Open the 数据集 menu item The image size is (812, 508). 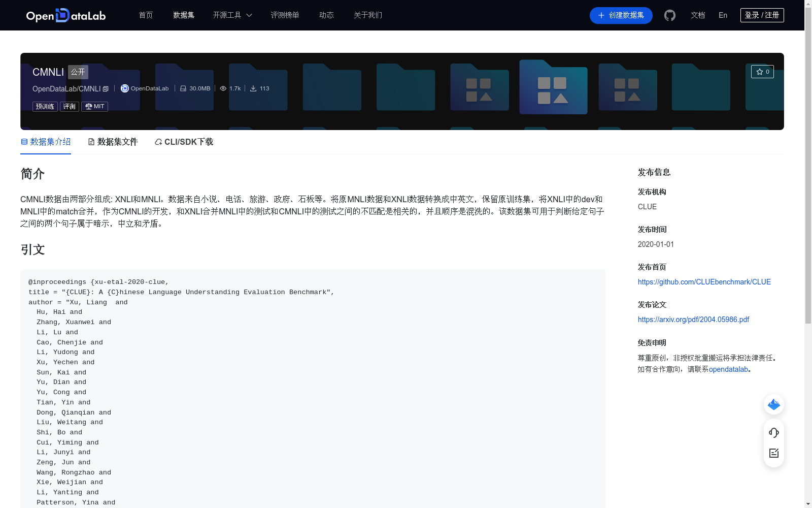[183, 15]
